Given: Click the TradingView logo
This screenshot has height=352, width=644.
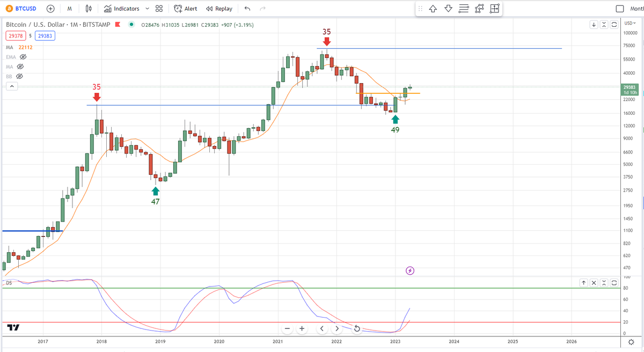Looking at the screenshot, I should pos(13,327).
